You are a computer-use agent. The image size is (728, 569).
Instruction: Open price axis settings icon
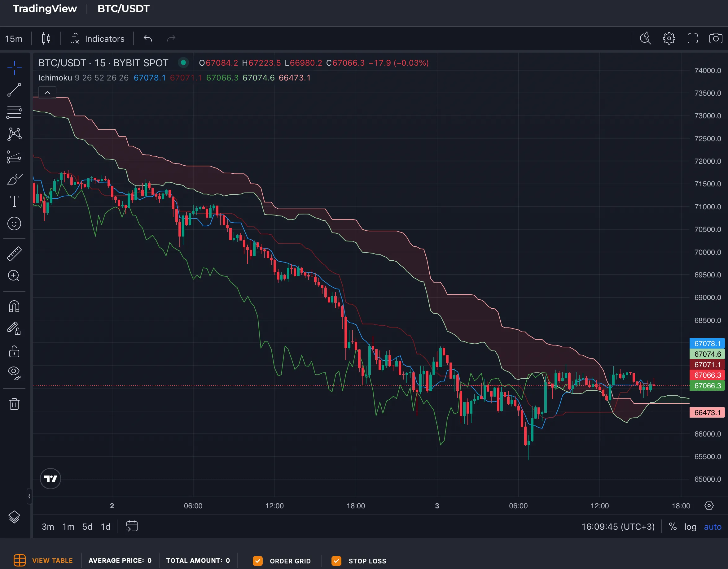pyautogui.click(x=709, y=506)
